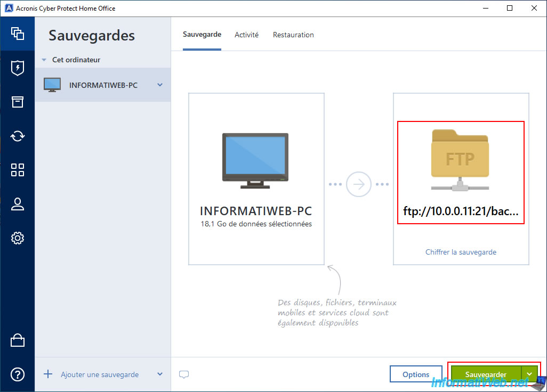The width and height of the screenshot is (547, 392).
Task: Minimize the Acronis window
Action: point(486,8)
